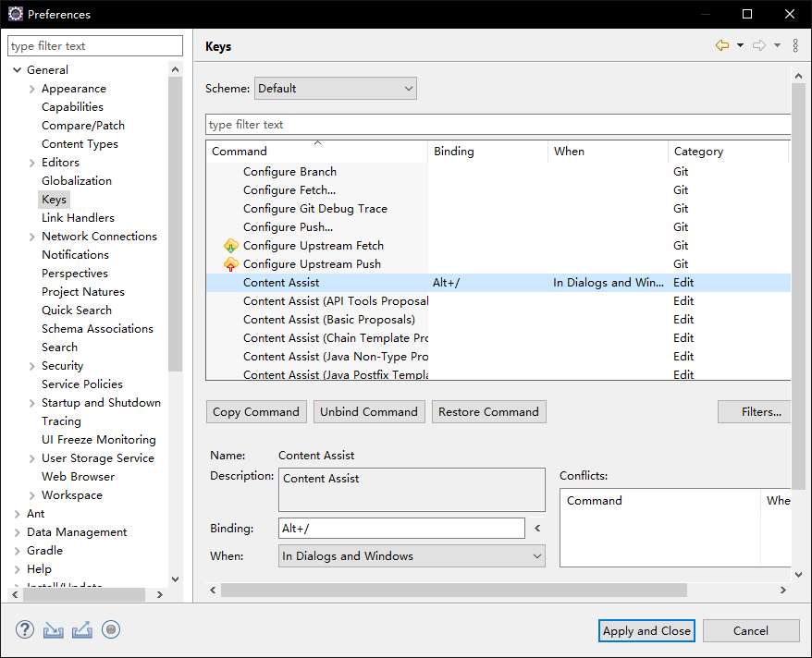Select Quick Search in the tree
Image resolution: width=812 pixels, height=658 pixels.
[77, 311]
